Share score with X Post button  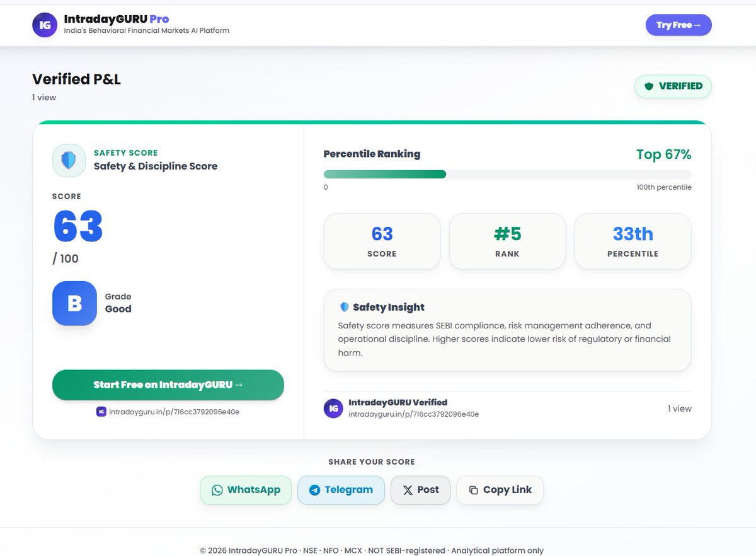pos(421,490)
